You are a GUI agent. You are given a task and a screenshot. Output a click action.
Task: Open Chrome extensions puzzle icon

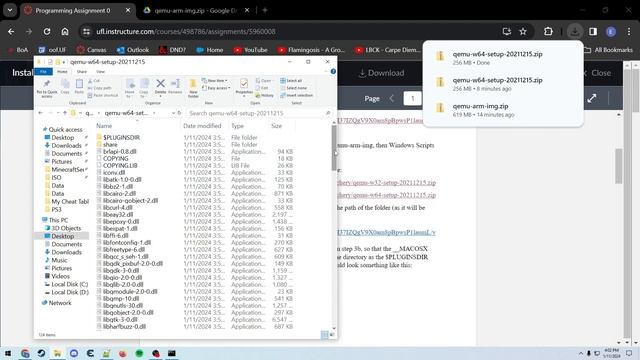pyautogui.click(x=548, y=31)
